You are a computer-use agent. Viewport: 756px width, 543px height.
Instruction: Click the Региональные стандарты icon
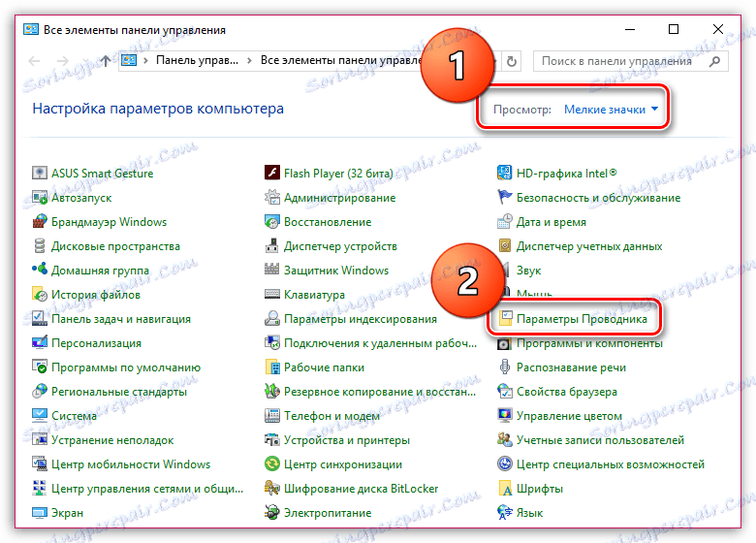coord(39,392)
